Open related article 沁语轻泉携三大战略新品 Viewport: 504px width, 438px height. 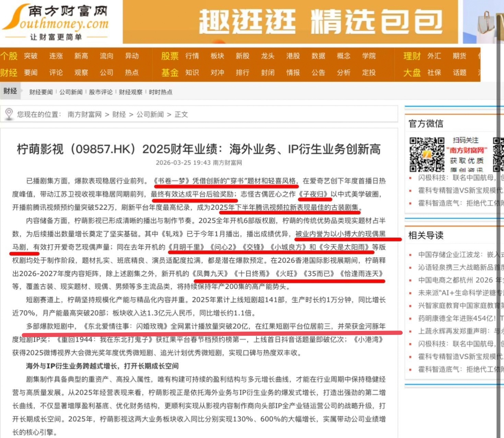[461, 267]
